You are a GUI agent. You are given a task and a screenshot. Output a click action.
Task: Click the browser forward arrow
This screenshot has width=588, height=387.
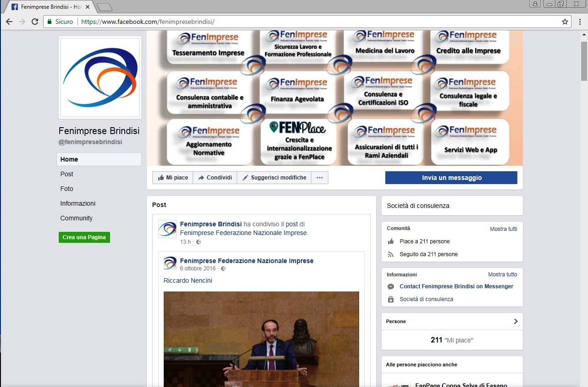point(22,22)
